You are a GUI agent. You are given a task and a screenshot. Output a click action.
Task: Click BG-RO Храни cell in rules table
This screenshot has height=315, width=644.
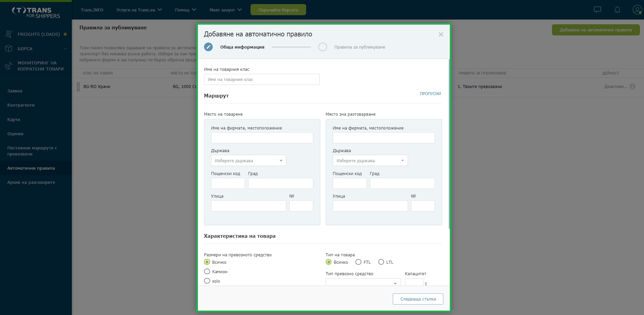(97, 87)
